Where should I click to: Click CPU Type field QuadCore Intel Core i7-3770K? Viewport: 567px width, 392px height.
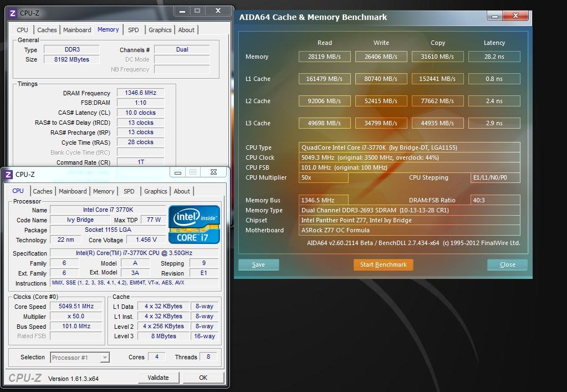coord(410,147)
